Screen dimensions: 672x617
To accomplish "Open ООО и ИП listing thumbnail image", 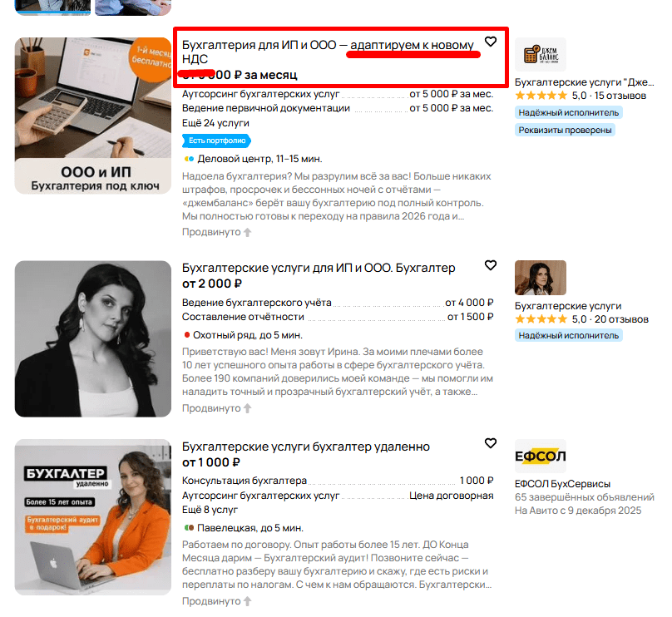I will [x=93, y=116].
